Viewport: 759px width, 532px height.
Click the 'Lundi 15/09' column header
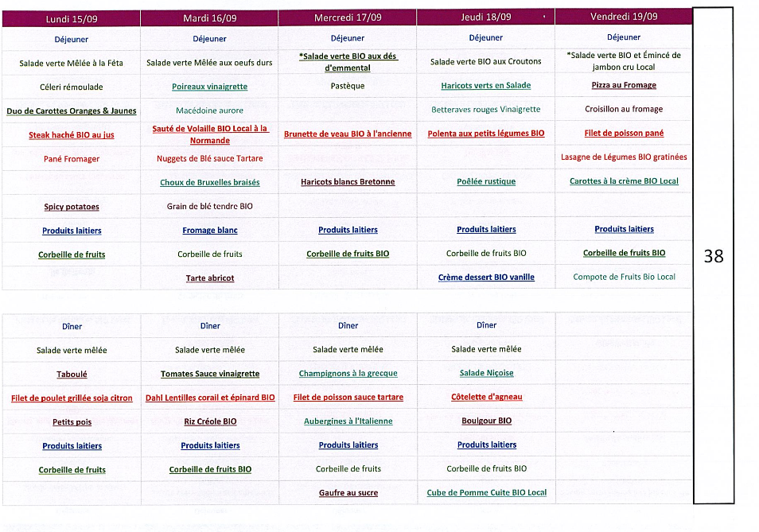pyautogui.click(x=71, y=19)
